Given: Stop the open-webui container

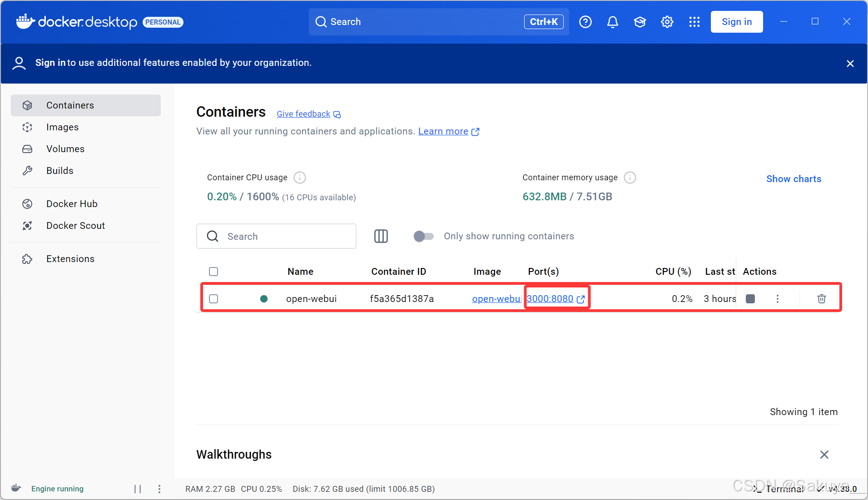Looking at the screenshot, I should tap(750, 299).
